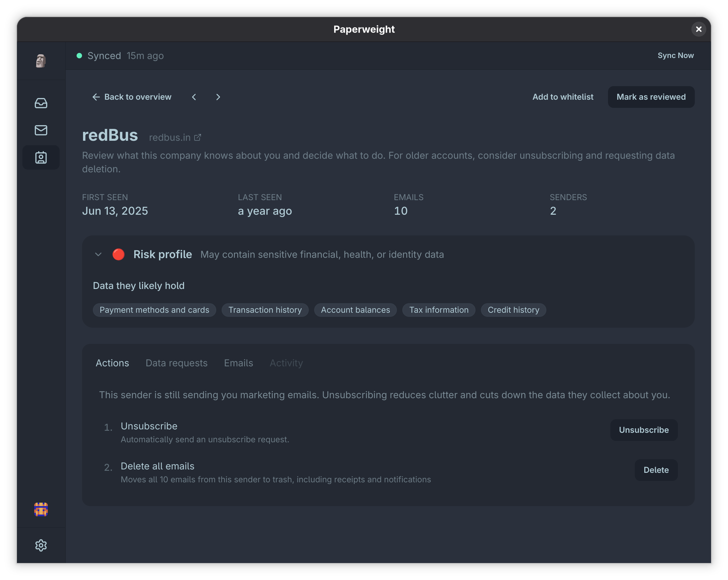The height and width of the screenshot is (580, 728).
Task: Add redBus to whitelist
Action: click(x=563, y=97)
